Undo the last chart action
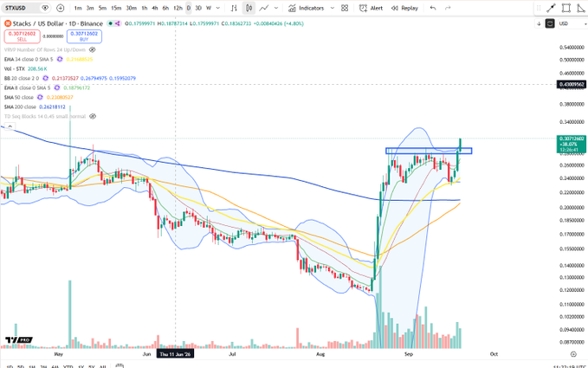The width and height of the screenshot is (588, 368). coord(433,8)
